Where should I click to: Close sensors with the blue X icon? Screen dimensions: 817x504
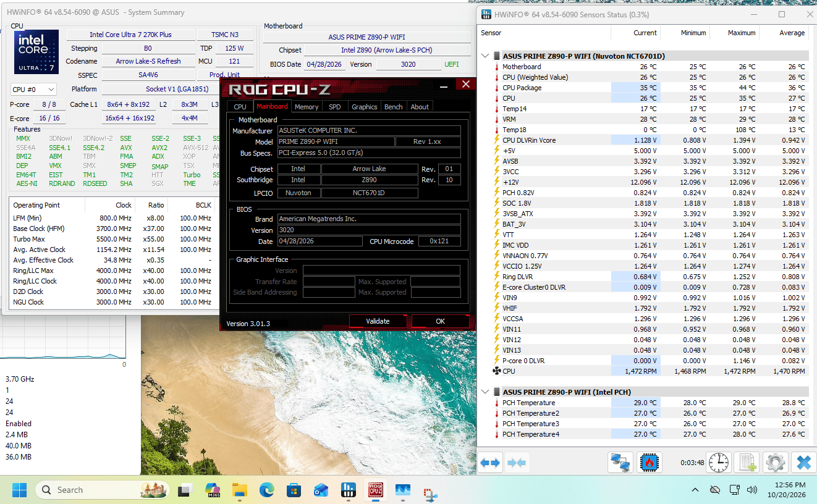tap(803, 462)
